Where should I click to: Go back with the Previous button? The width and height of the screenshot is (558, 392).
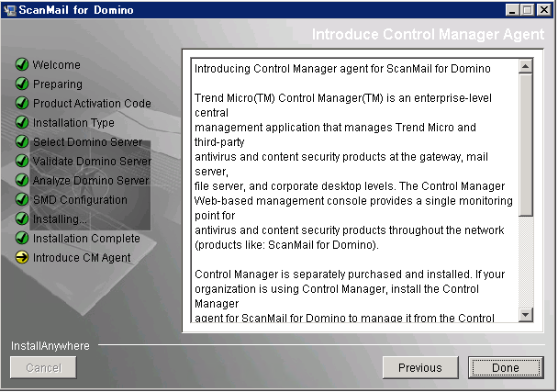(x=419, y=368)
